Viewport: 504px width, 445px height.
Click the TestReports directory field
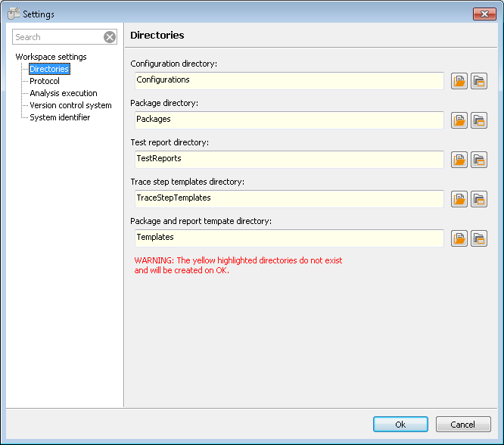coord(289,160)
